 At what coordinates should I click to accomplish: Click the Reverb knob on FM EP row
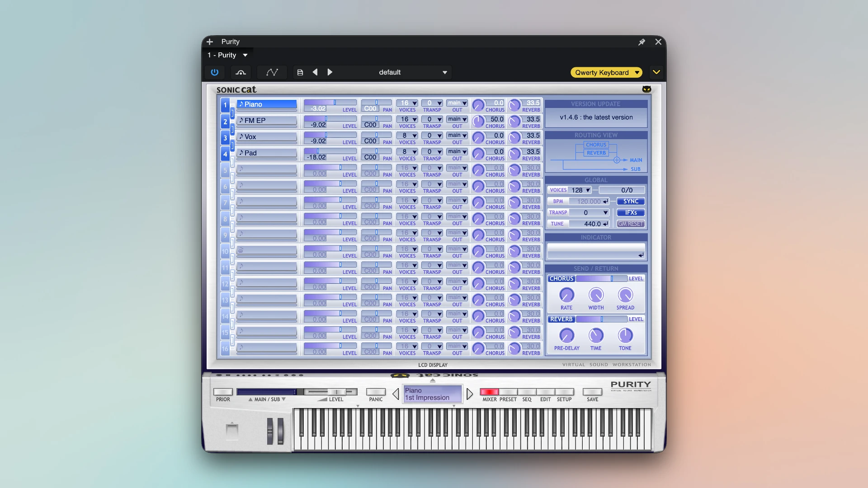(x=514, y=122)
